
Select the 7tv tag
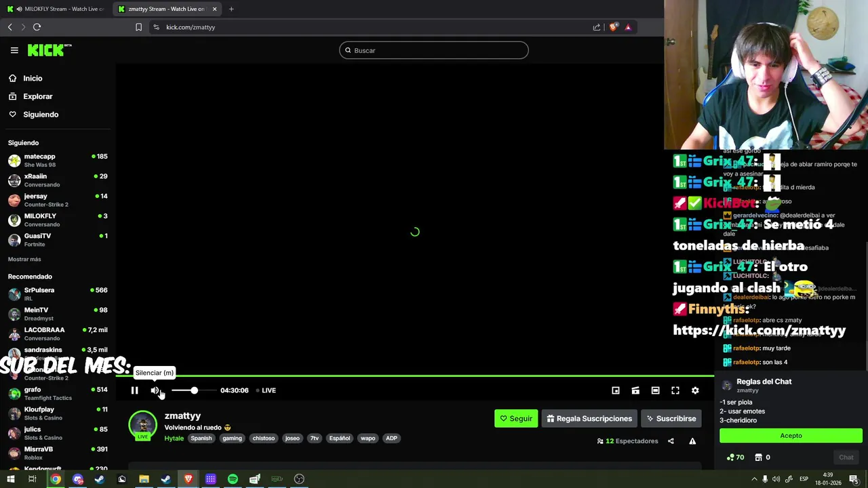(x=314, y=439)
